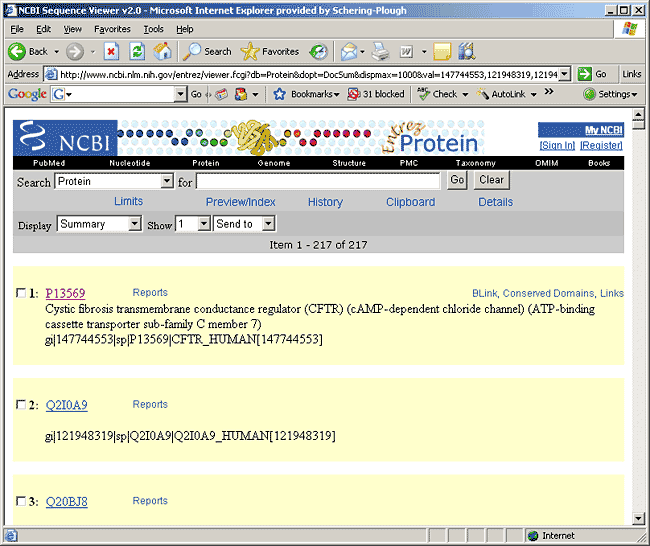The image size is (650, 546).
Task: Click the Go search button
Action: point(457,180)
